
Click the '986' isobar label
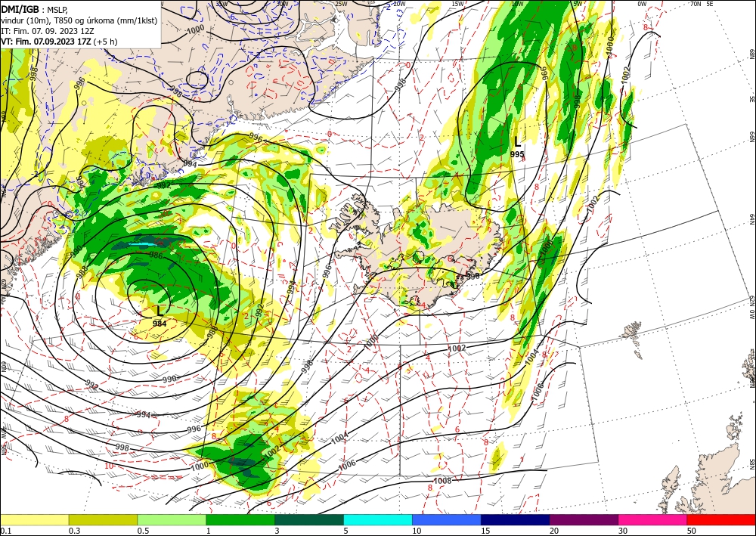click(155, 255)
